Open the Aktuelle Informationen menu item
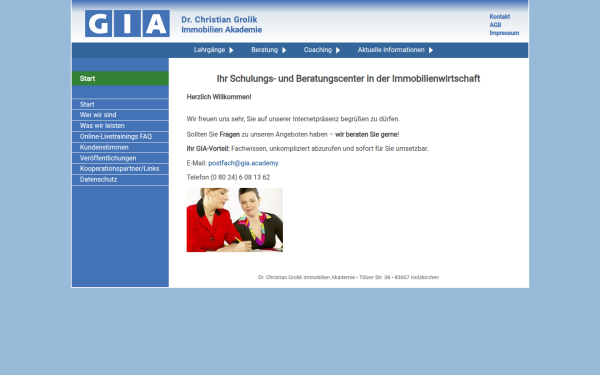The image size is (600, 375). coord(391,50)
